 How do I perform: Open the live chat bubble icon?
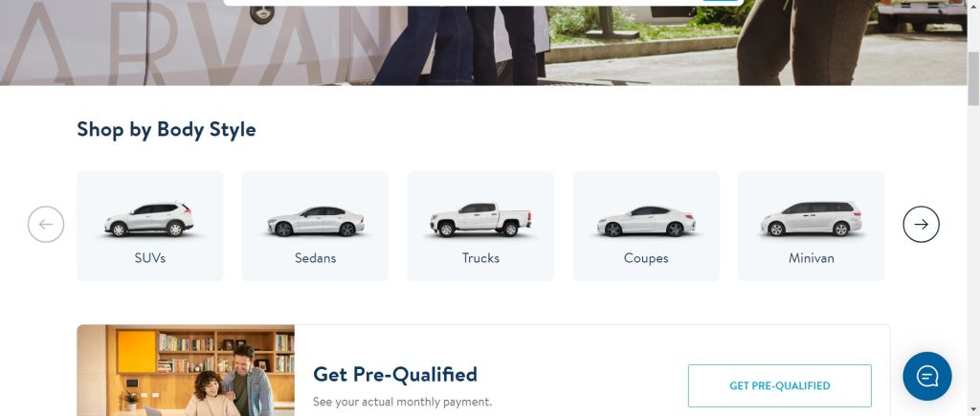pyautogui.click(x=926, y=376)
